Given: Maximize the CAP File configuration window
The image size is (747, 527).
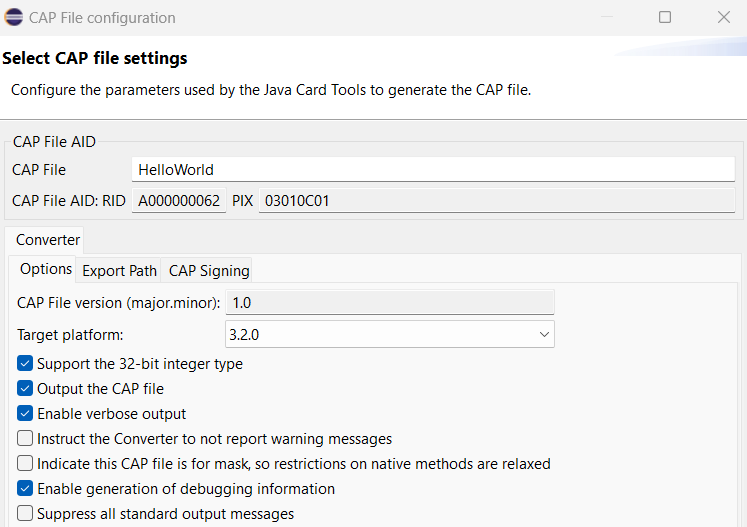Looking at the screenshot, I should point(665,17).
